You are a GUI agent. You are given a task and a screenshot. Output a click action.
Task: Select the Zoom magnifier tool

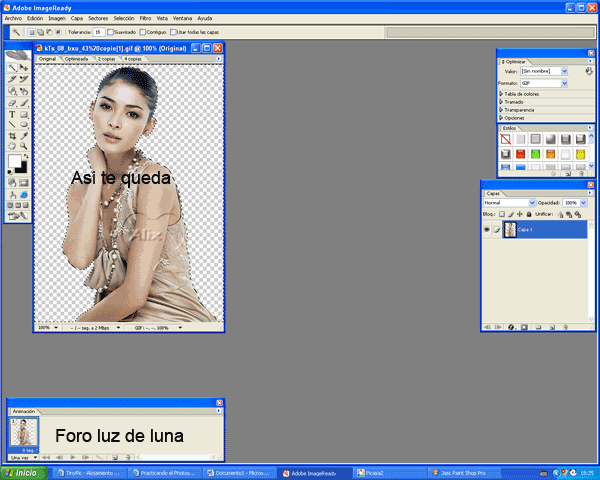click(24, 146)
